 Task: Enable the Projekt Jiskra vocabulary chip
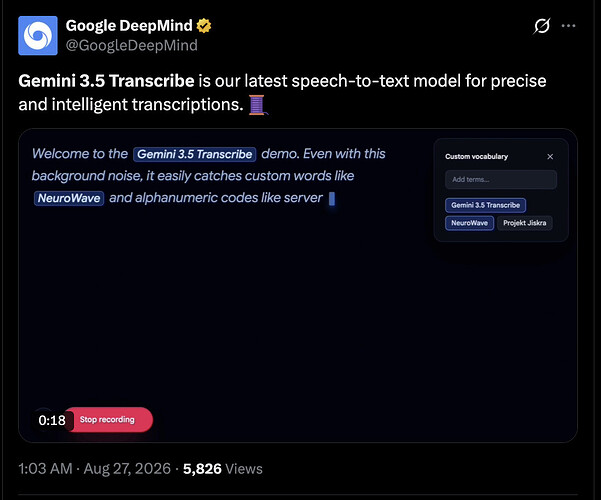[x=524, y=223]
